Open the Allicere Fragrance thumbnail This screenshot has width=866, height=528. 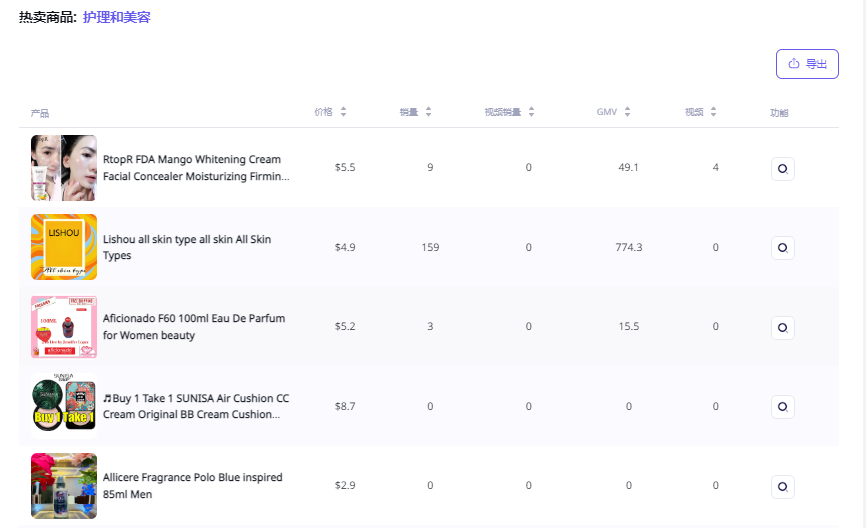click(64, 485)
